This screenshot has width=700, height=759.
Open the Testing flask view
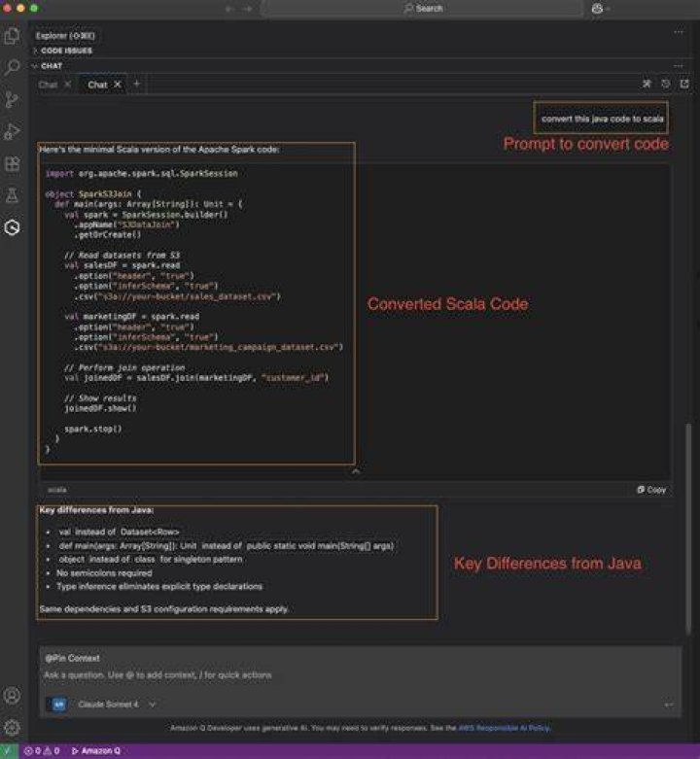point(12,195)
